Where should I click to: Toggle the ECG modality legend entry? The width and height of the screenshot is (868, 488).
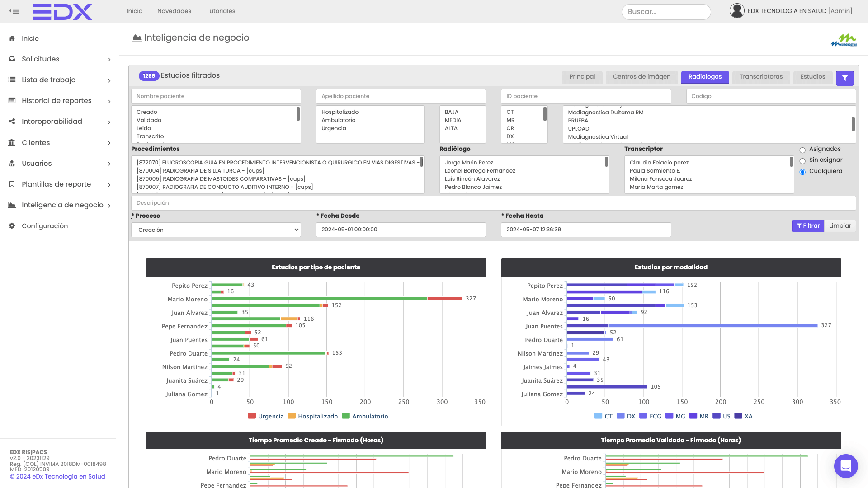(651, 416)
